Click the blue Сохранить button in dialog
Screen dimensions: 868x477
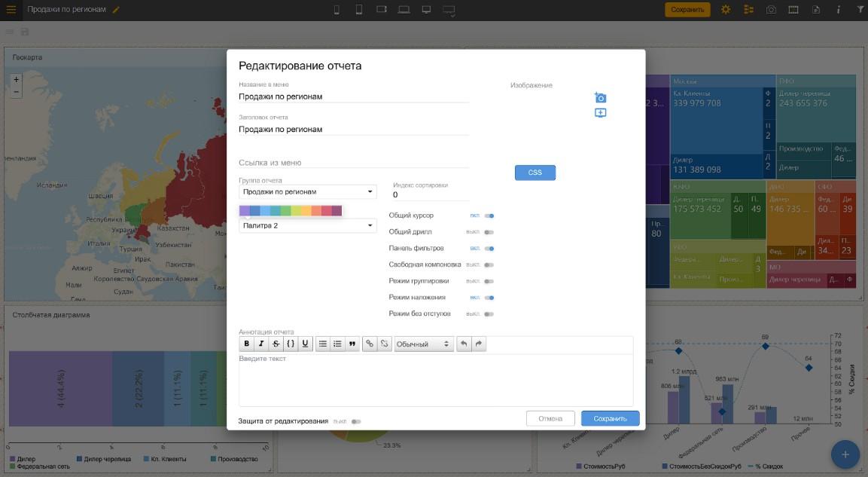point(610,418)
